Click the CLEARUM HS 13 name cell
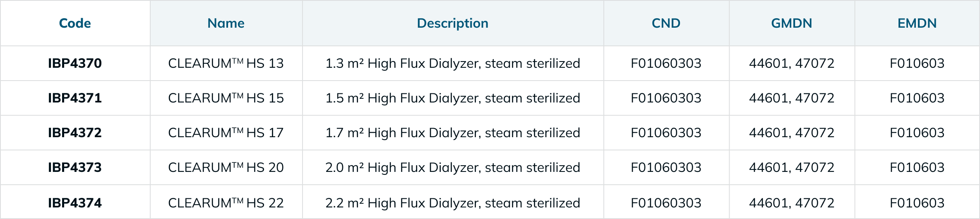 (x=226, y=63)
